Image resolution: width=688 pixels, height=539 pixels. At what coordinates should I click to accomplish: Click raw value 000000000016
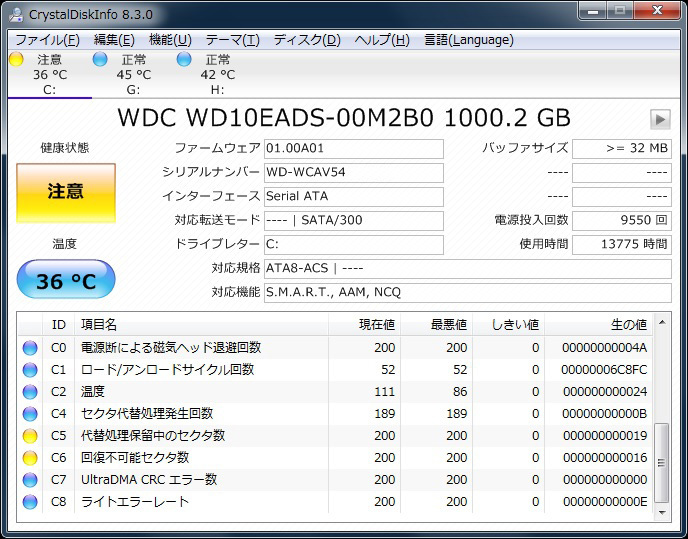(x=605, y=458)
